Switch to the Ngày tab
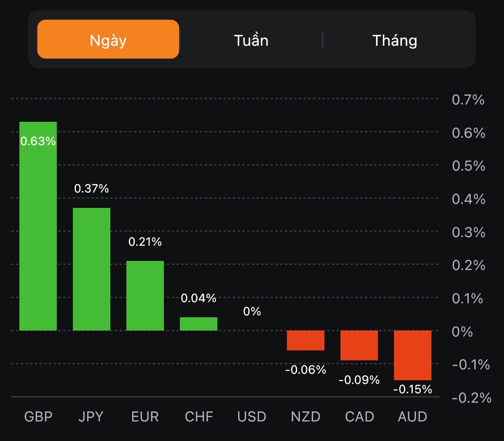This screenshot has height=441, width=504. [108, 40]
